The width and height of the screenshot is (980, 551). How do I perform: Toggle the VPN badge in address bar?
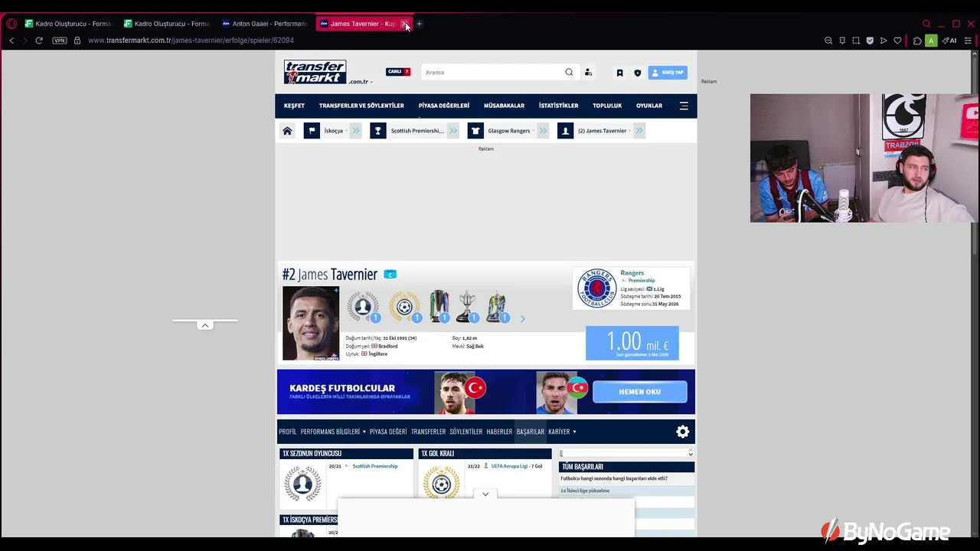tap(60, 41)
